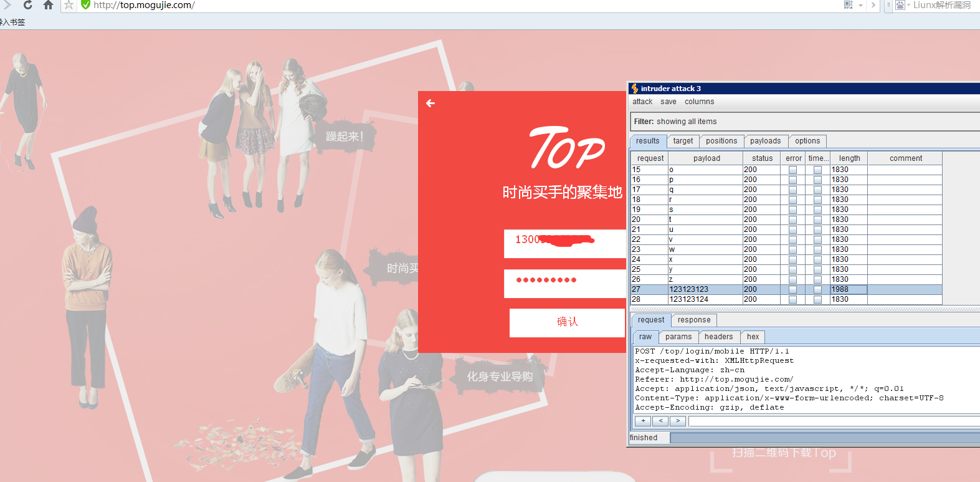The width and height of the screenshot is (980, 482).
Task: Select request row number 15
Action: coord(649,170)
